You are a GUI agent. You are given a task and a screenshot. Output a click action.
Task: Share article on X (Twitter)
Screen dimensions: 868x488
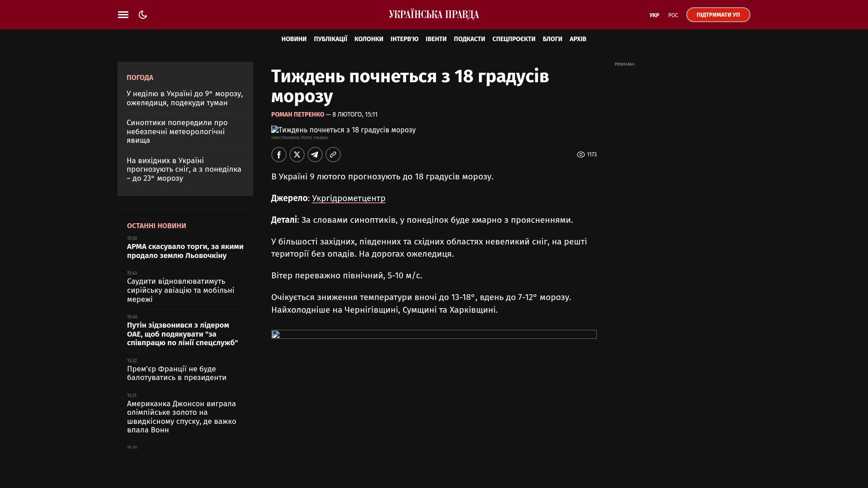tap(297, 155)
